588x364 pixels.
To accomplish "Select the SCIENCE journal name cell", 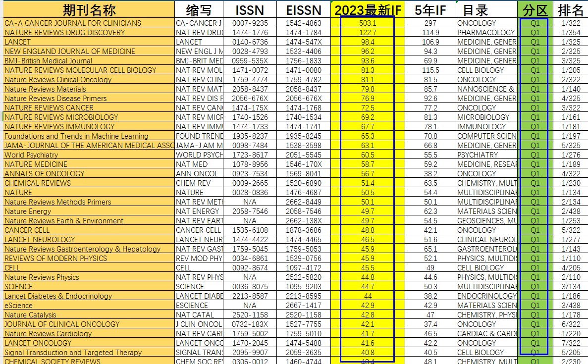I will (x=89, y=286).
